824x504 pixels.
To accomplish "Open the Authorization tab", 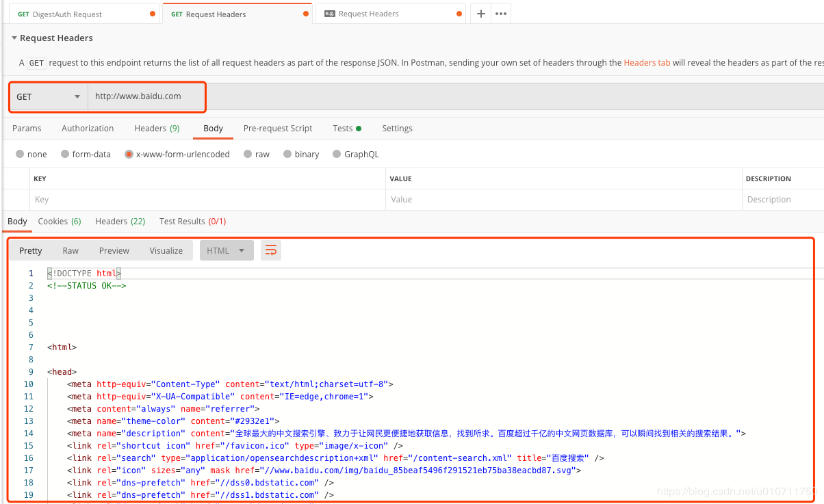I will point(88,128).
